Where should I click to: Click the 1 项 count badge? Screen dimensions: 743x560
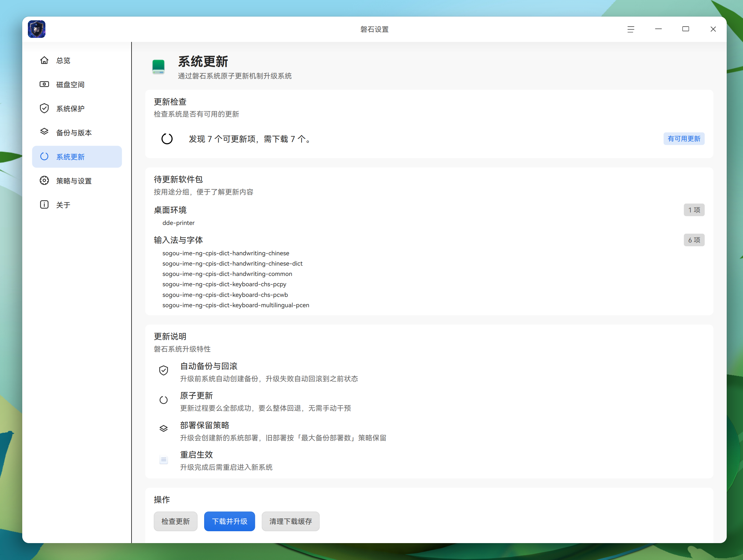(694, 210)
